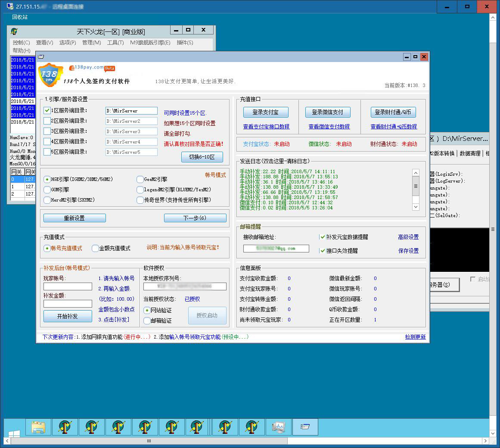Choose 金额充值模式 radio button
Screen dimensions: 500x448
[96, 248]
